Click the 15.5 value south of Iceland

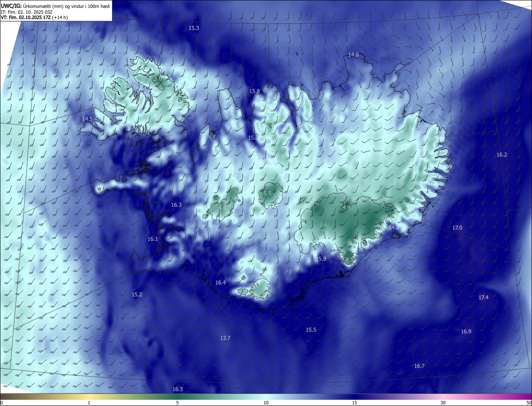311,330
